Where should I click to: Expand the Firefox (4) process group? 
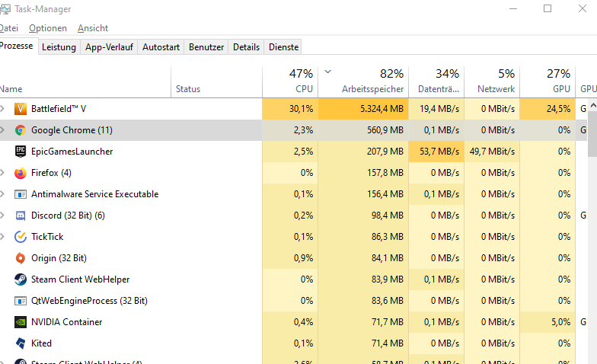pos(2,172)
